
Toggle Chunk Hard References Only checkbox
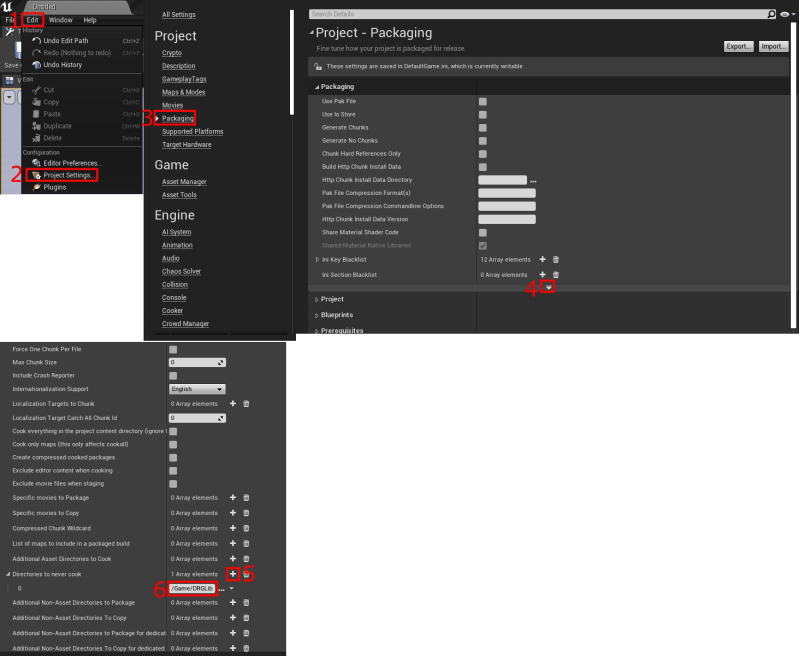(483, 154)
